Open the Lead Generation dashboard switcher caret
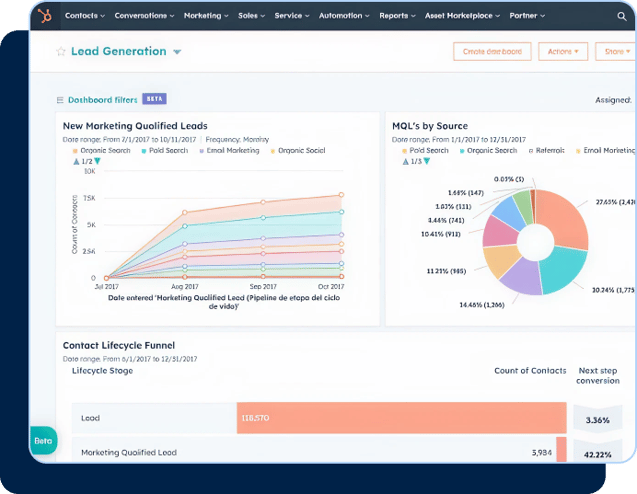 coord(177,52)
